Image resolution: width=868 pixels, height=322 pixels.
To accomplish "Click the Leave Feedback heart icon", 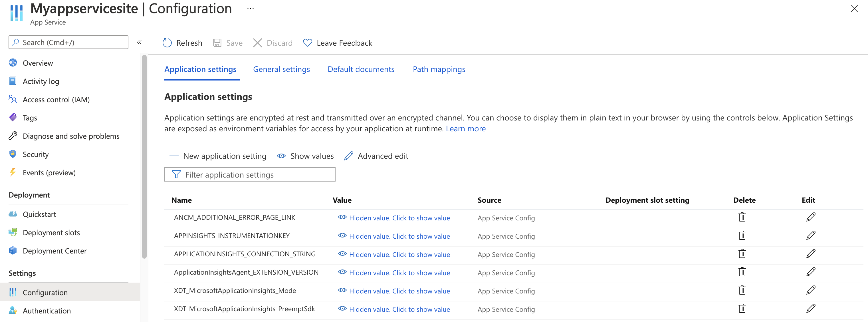I will point(308,43).
